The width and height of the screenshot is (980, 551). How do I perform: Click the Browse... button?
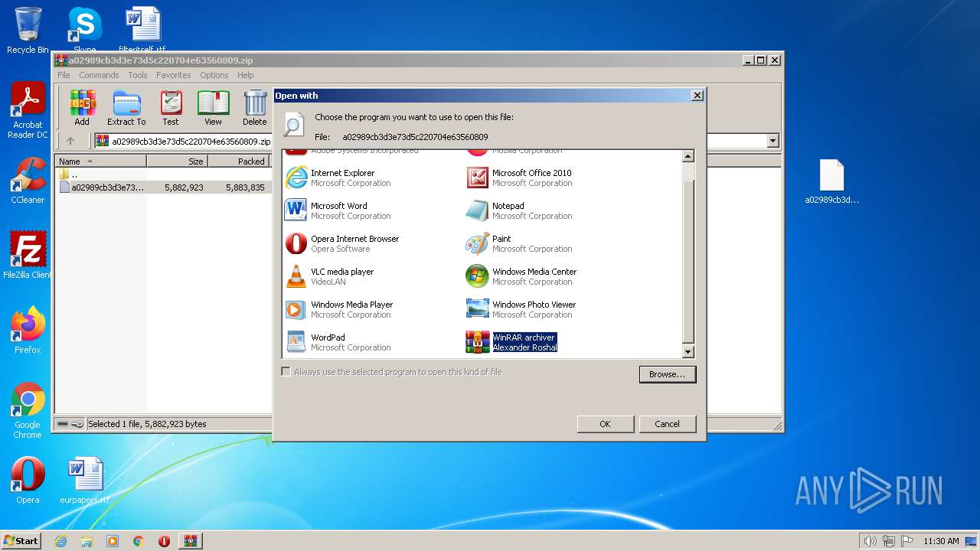[x=667, y=374]
